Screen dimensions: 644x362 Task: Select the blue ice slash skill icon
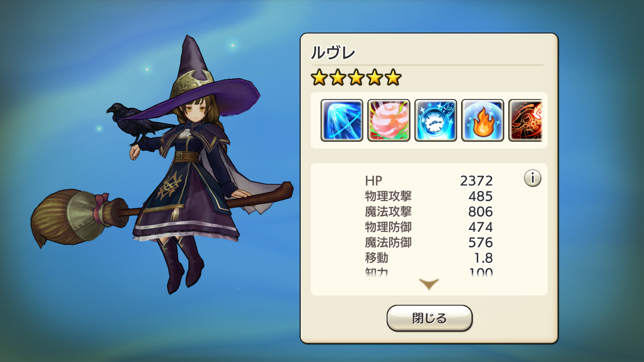(x=342, y=120)
